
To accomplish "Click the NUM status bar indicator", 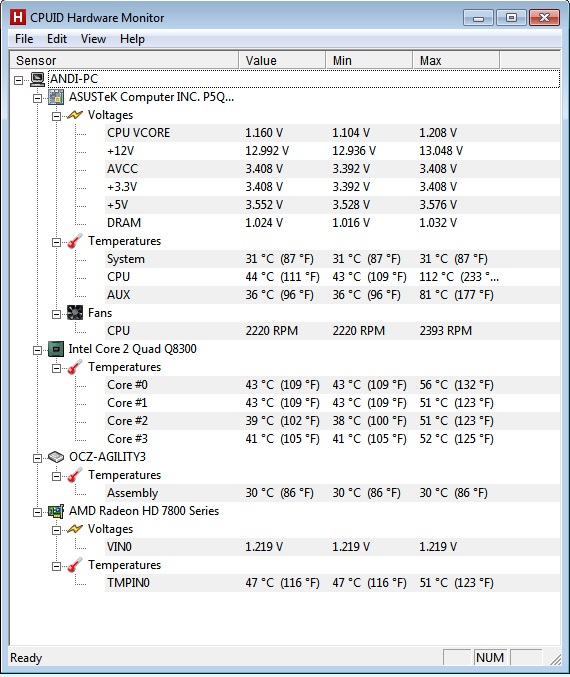I will click(490, 658).
